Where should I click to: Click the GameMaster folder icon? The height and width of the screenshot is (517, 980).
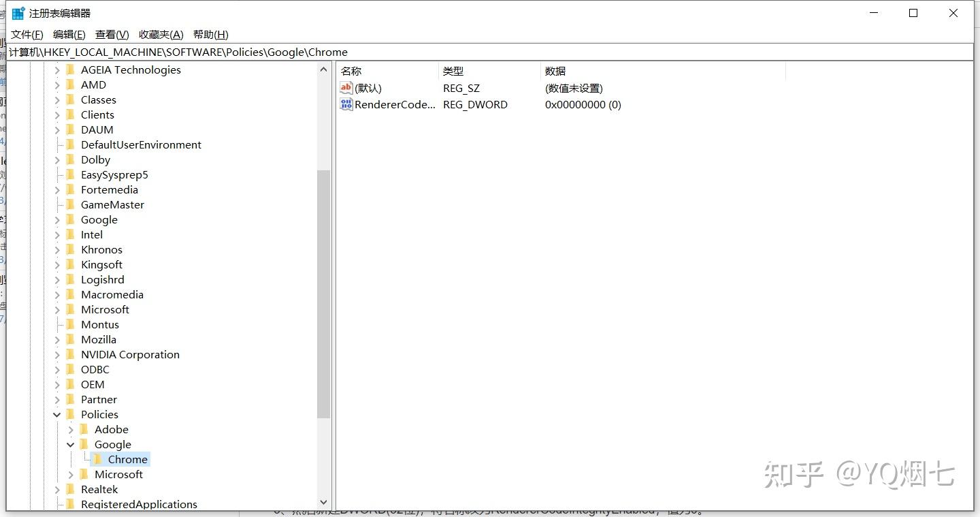[71, 204]
